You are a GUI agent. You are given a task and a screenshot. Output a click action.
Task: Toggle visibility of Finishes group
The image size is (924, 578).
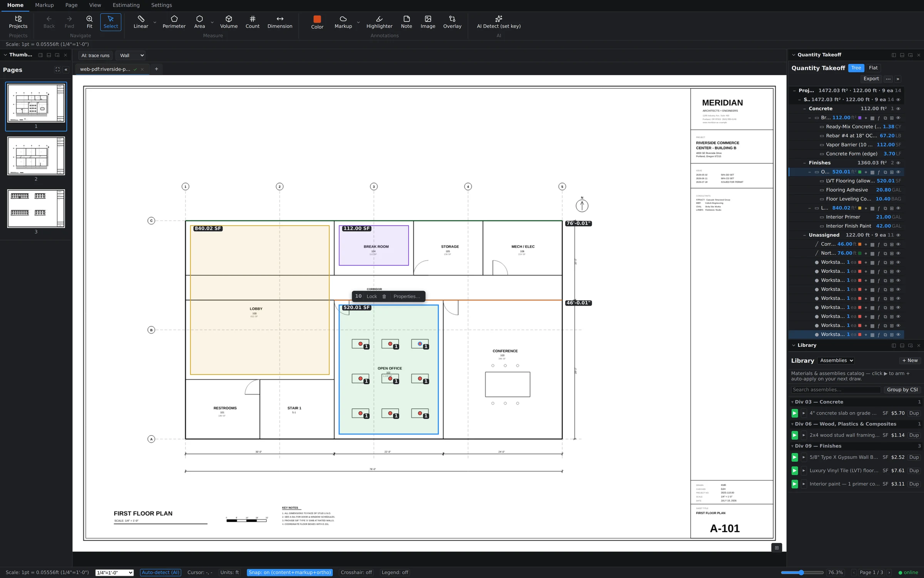click(x=898, y=163)
